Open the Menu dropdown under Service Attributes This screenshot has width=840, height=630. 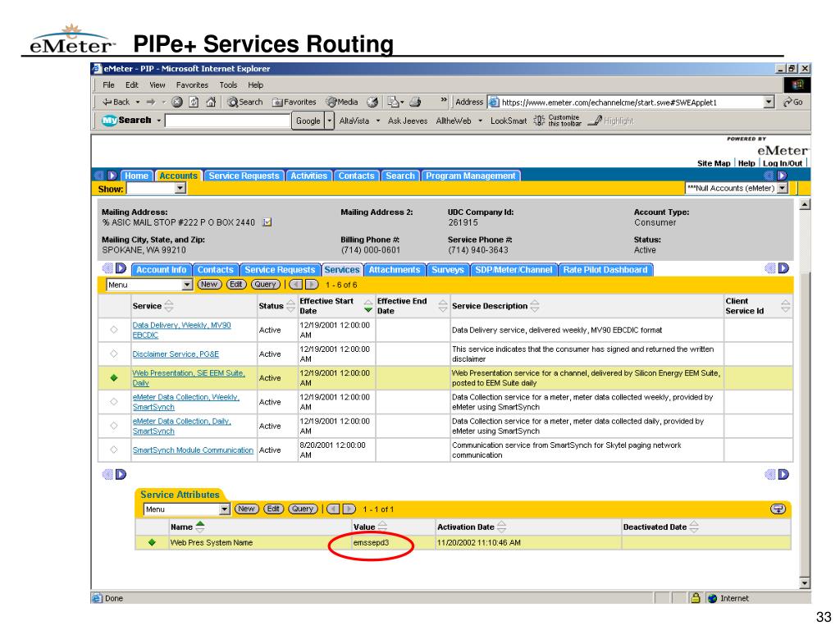[225, 509]
